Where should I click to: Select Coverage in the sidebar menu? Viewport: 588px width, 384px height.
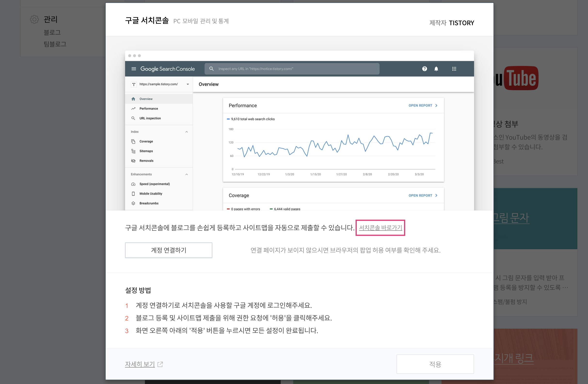[146, 141]
